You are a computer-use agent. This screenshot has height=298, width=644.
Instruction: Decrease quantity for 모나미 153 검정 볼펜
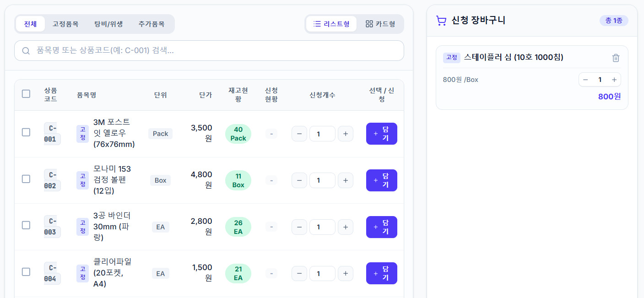coord(299,180)
